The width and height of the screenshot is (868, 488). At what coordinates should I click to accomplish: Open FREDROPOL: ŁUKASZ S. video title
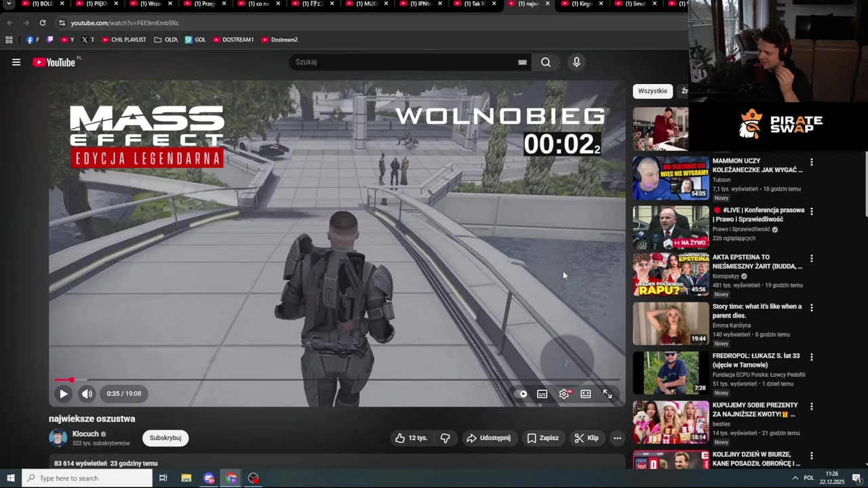(x=756, y=361)
